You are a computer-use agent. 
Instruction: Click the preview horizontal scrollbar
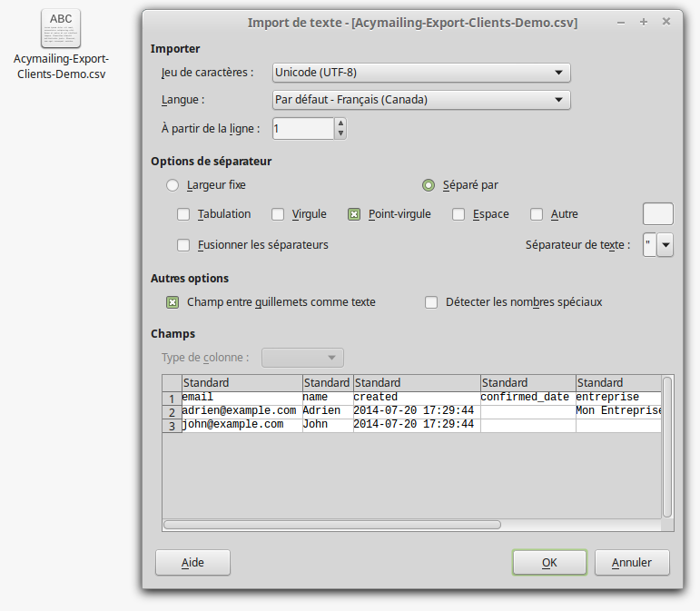point(332,525)
